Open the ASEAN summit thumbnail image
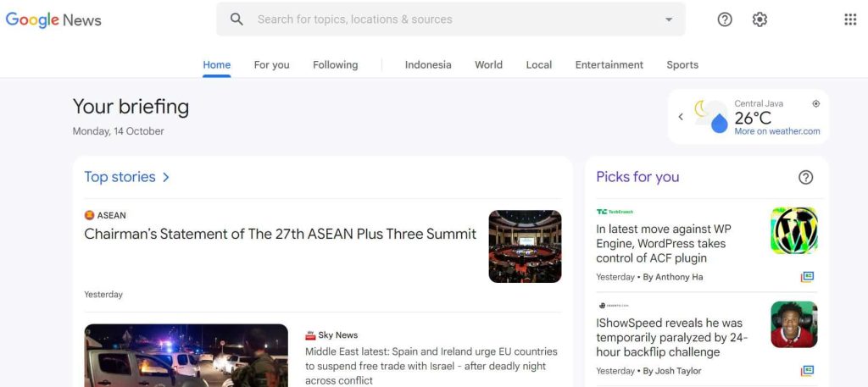Viewport: 868px width, 387px height. tap(525, 246)
